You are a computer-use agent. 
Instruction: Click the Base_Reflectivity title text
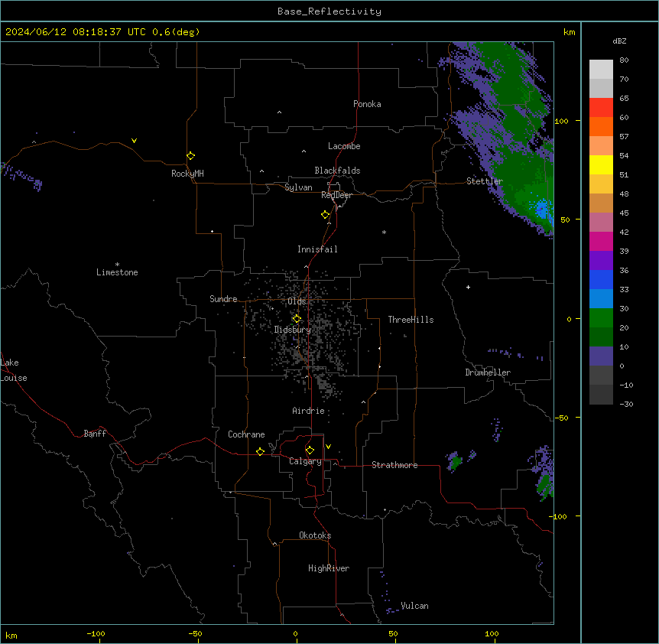coord(329,11)
